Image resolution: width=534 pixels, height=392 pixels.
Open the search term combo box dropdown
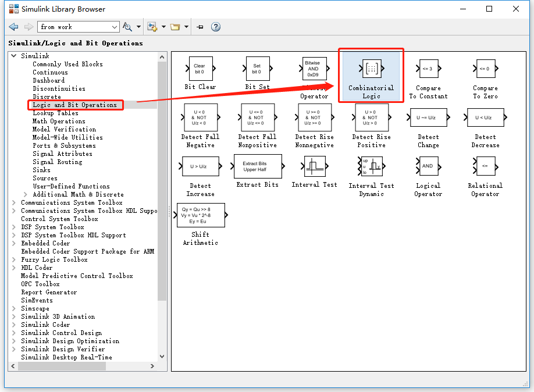pyautogui.click(x=115, y=27)
